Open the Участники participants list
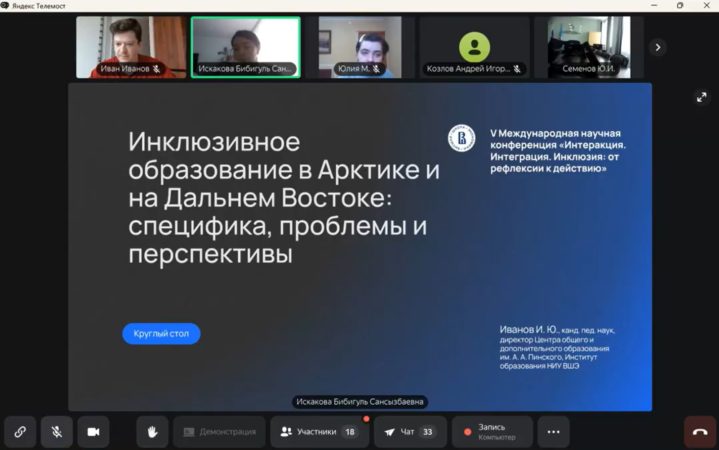 pos(320,432)
